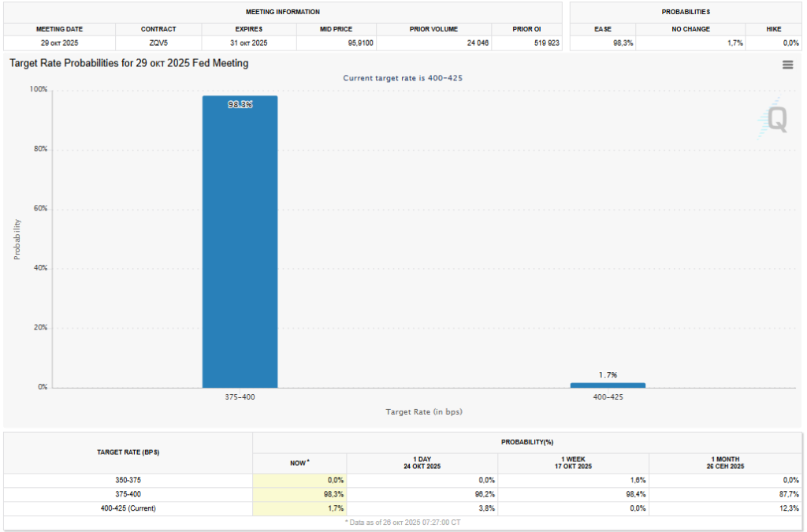Click the 1 WEEK 17 ОКТ 2025 header
Viewport: 807px width, 532px height.
click(573, 463)
